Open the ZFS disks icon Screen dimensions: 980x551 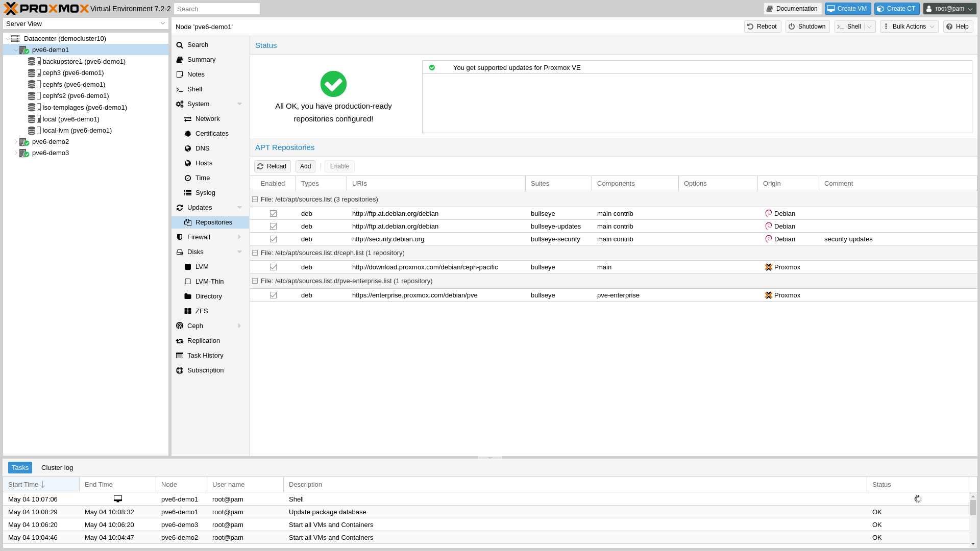188,311
